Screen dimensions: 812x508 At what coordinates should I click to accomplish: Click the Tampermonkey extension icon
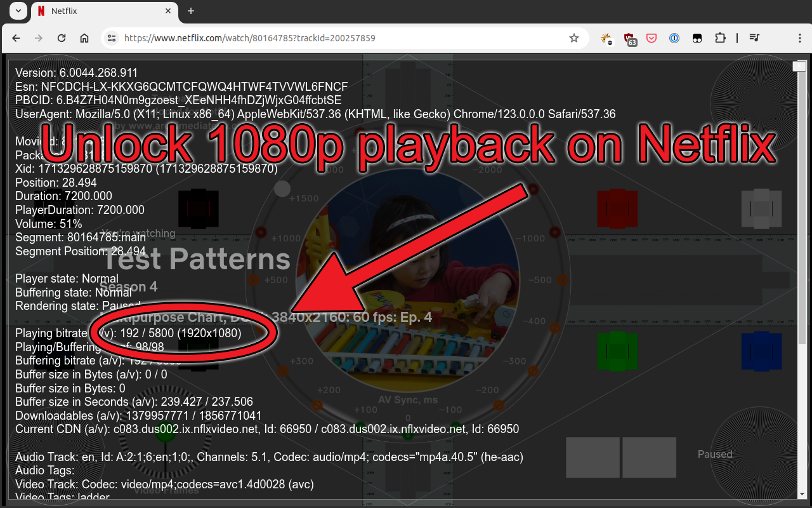(x=697, y=38)
